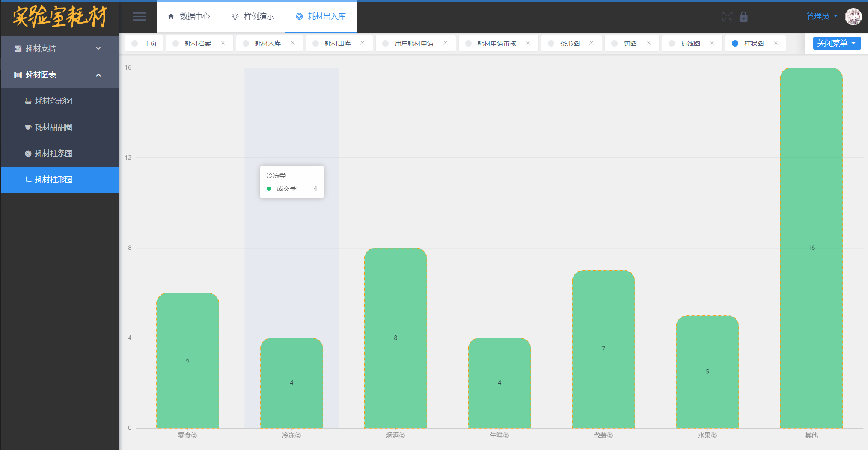This screenshot has width=868, height=450.
Task: Click the 其他 bar in chart
Action: [x=811, y=248]
